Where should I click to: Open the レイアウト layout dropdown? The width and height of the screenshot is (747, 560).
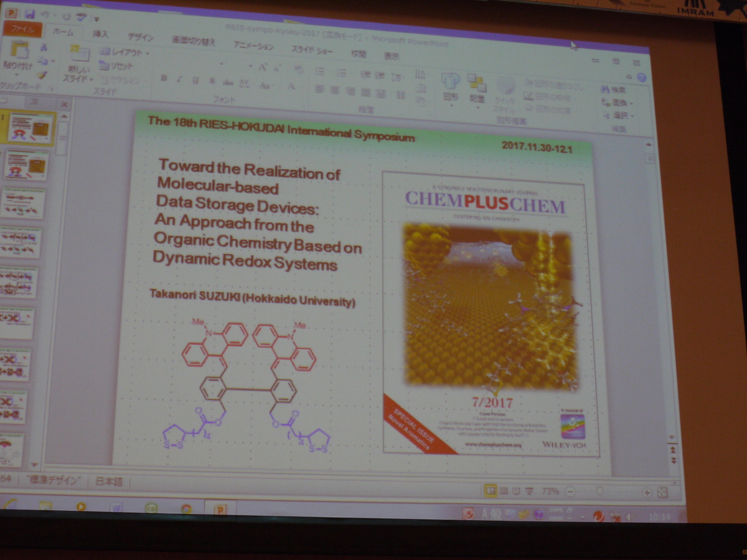[x=125, y=53]
